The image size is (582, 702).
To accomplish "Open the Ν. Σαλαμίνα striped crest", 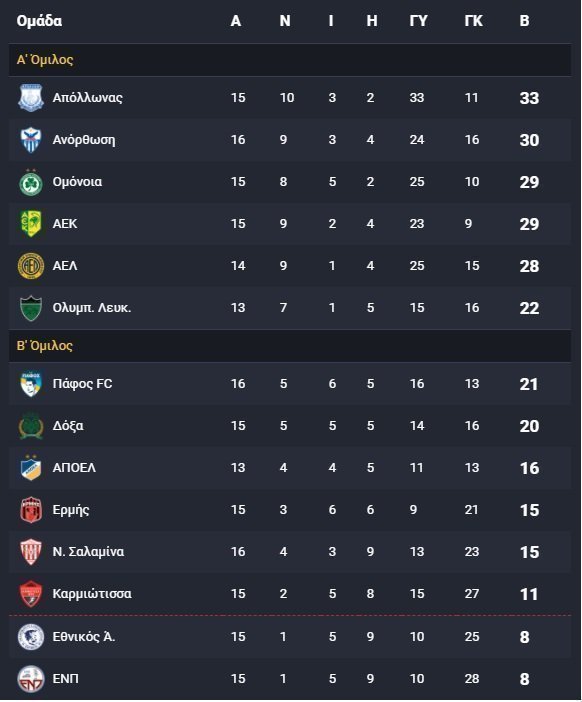I will pyautogui.click(x=30, y=552).
